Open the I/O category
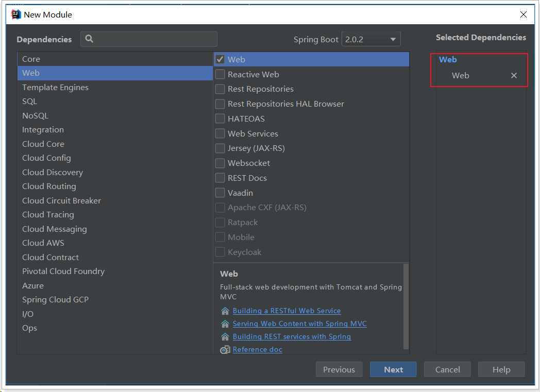 coord(115,314)
